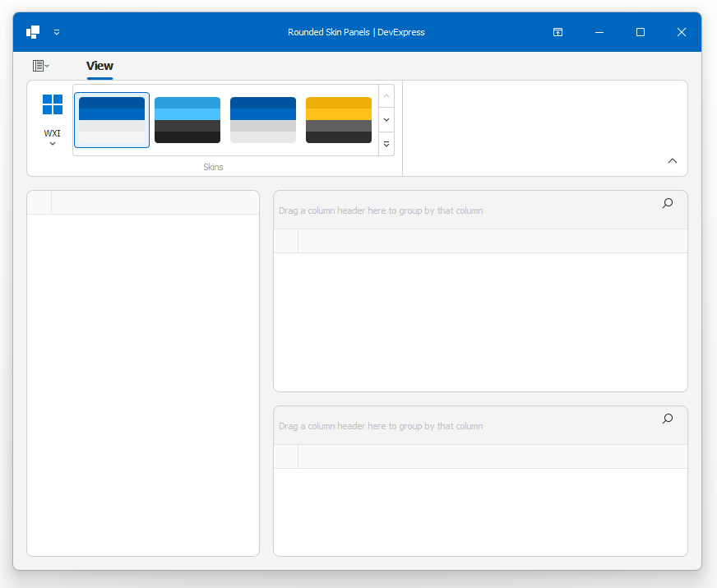Pick the yellow and dark skin
Image resolution: width=717 pixels, height=588 pixels.
click(x=339, y=120)
